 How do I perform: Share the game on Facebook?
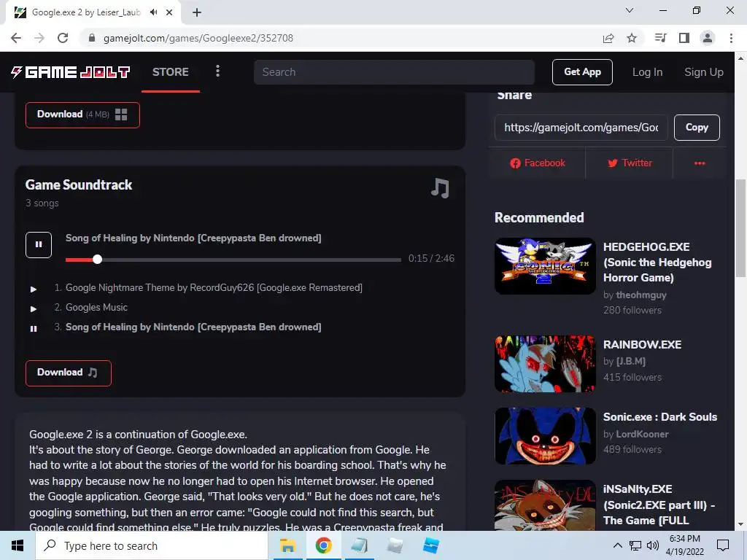click(x=538, y=163)
